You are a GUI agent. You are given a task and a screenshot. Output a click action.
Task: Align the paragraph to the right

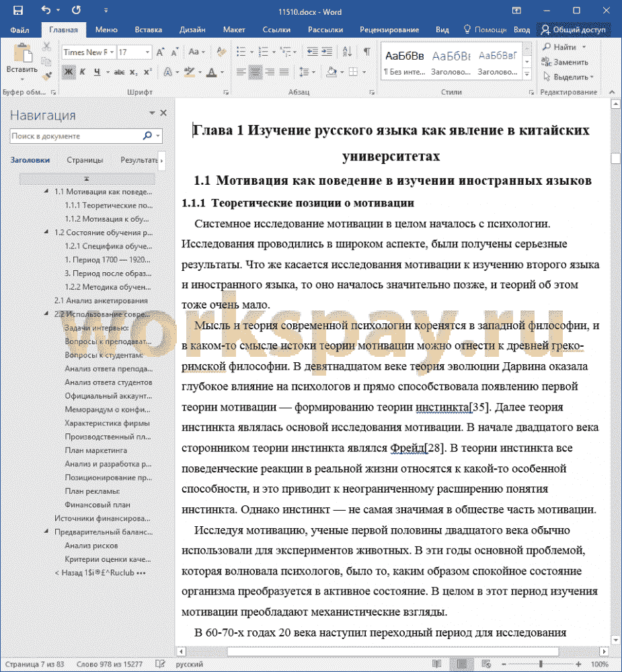click(x=270, y=72)
